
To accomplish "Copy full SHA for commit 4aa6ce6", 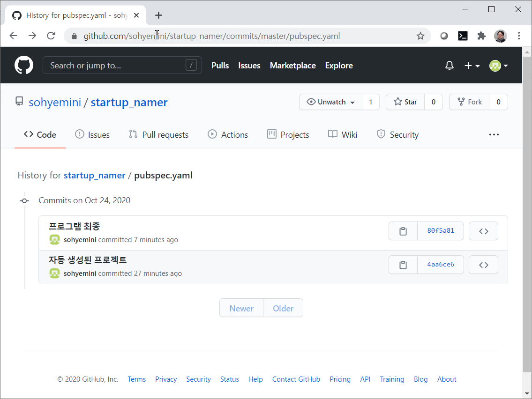I will click(403, 265).
